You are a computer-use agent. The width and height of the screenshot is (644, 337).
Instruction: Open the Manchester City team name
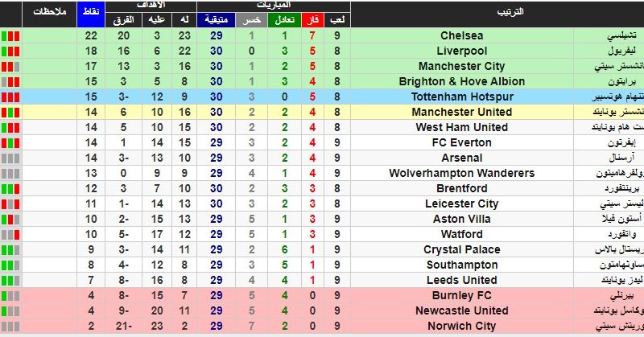[461, 67]
